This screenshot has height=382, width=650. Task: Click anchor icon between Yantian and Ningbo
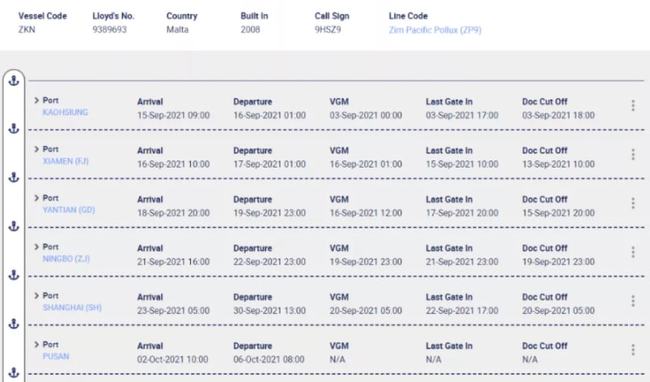pos(14,226)
